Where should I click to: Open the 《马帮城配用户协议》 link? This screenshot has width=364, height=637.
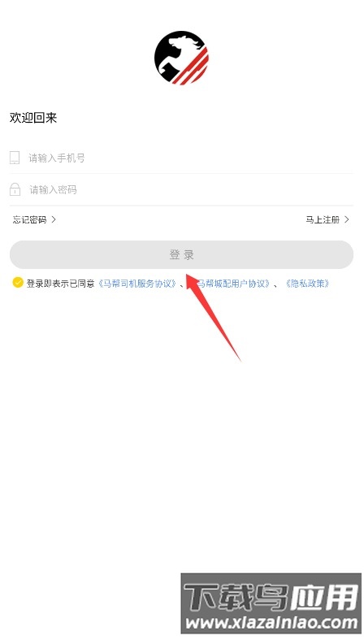pyautogui.click(x=231, y=284)
